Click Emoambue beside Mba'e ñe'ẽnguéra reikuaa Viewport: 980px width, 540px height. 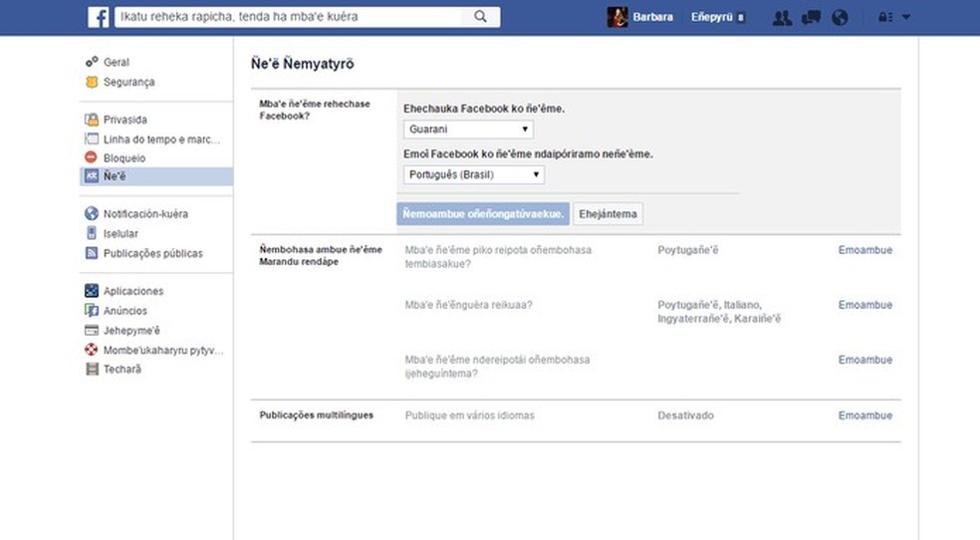865,305
